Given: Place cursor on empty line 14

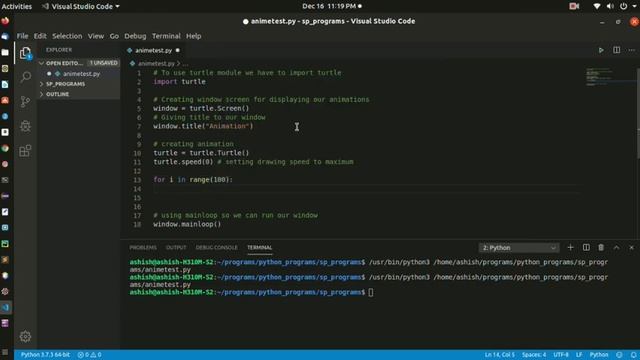Looking at the screenshot, I should pyautogui.click(x=366, y=189).
